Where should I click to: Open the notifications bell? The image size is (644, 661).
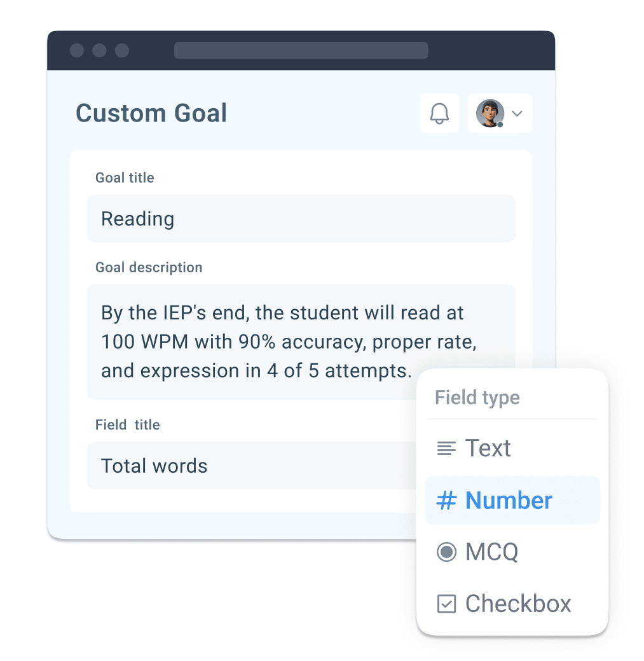click(x=439, y=113)
